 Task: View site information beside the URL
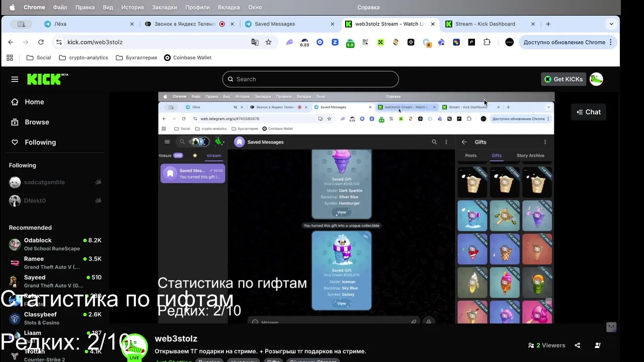click(59, 42)
